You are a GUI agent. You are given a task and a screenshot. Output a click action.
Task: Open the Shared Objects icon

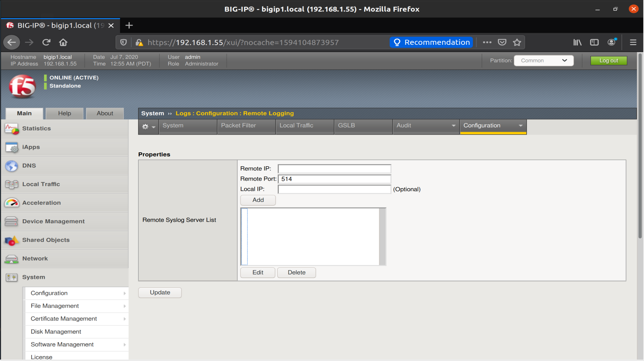[12, 240]
